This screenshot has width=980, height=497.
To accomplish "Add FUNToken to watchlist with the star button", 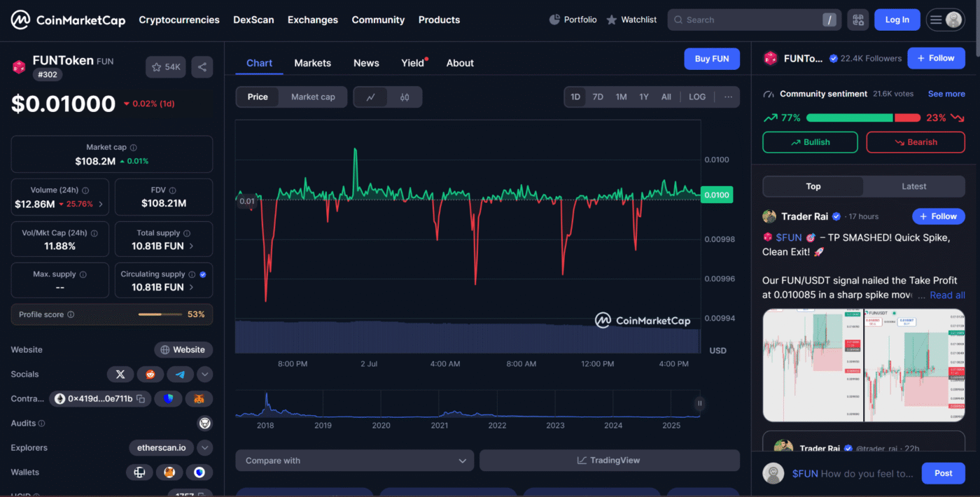I will [x=165, y=67].
